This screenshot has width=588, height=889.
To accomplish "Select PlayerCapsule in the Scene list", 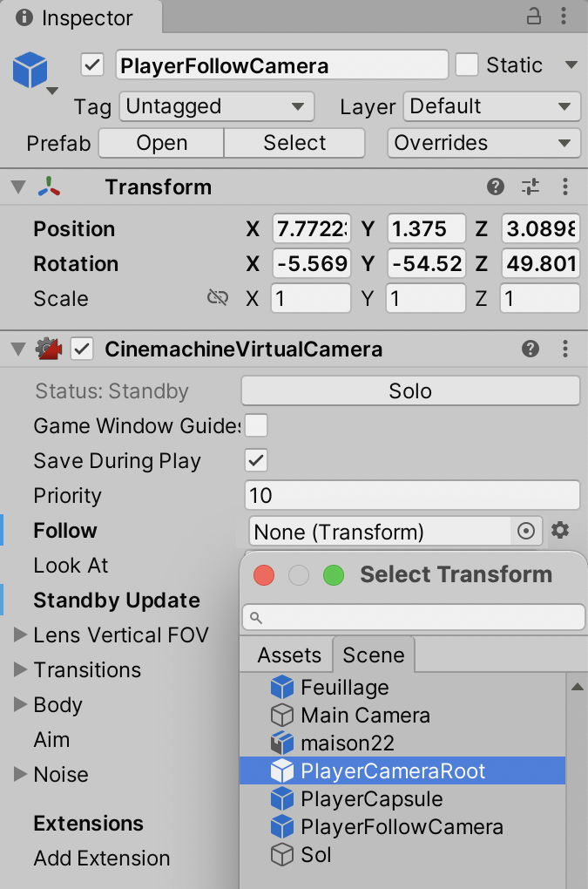I will pyautogui.click(x=371, y=799).
